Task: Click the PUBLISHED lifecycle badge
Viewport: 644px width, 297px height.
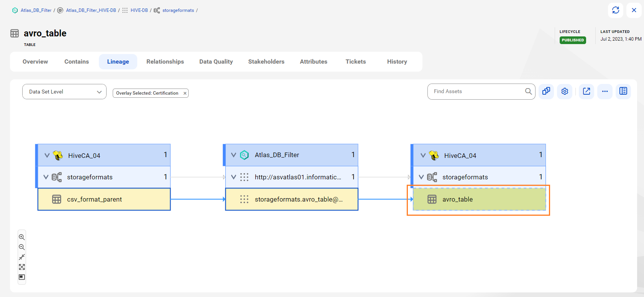Action: coord(573,40)
